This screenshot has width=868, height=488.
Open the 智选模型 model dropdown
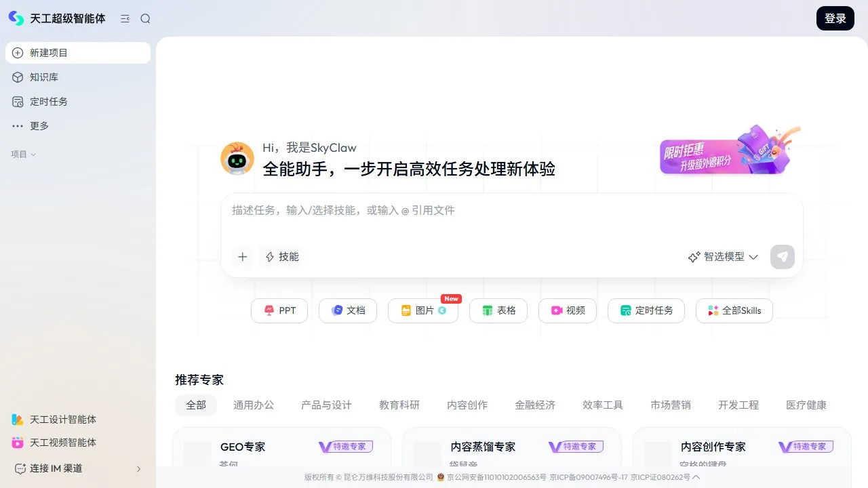[x=723, y=257]
